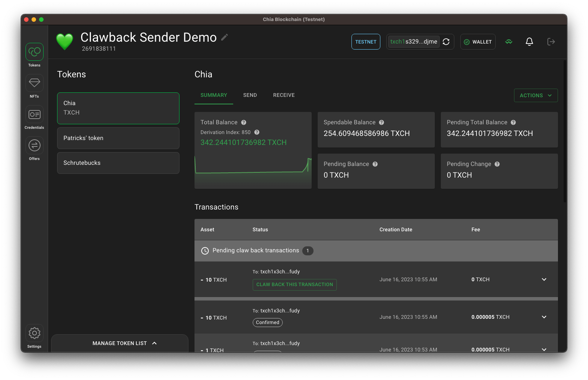Open the Actions dropdown
Screen dimensions: 588x380
[x=535, y=95]
